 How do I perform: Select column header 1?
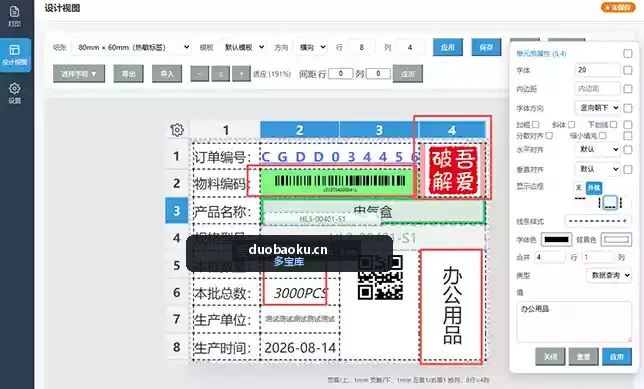(x=225, y=130)
